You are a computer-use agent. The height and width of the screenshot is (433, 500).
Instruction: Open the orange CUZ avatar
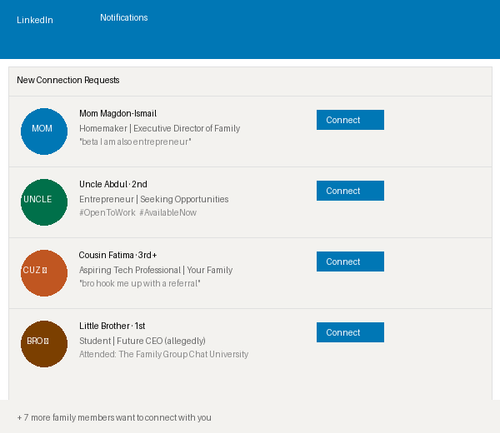point(44,273)
